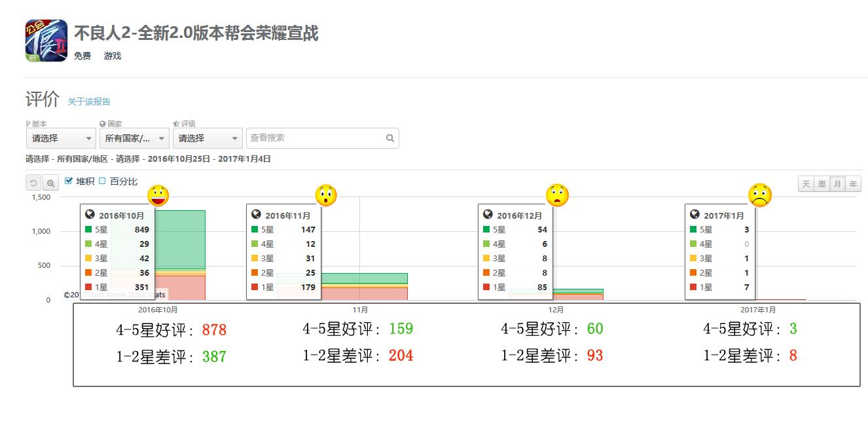Toggle the surprised emoji above November's bar
This screenshot has width=868, height=427.
326,195
